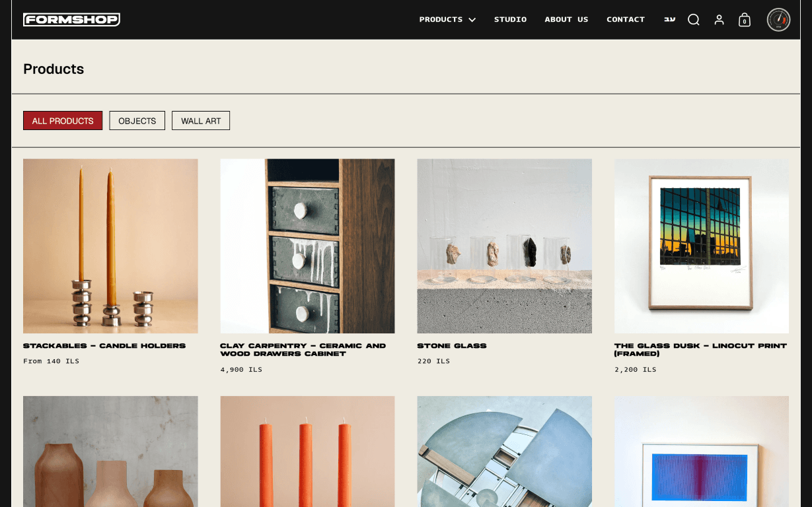Screen dimensions: 812x507
Task: Click the magnifier beside the account icon
Action: tap(693, 19)
